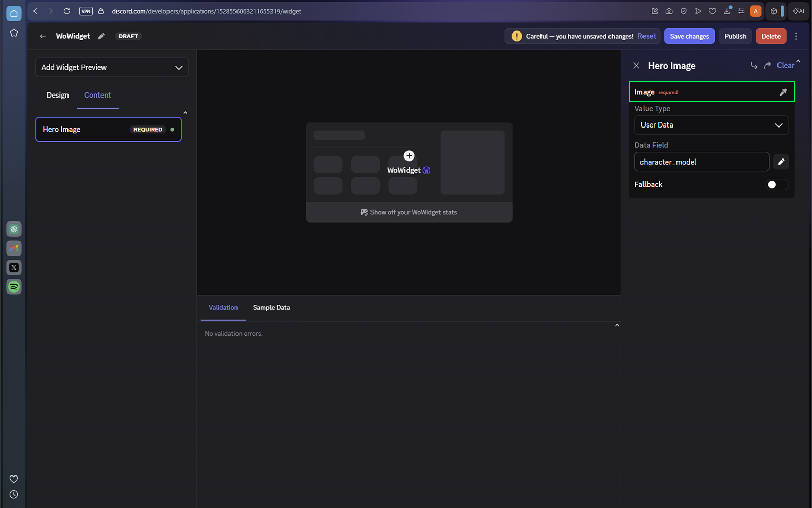Image resolution: width=812 pixels, height=508 pixels.
Task: Switch to the Design tab
Action: (58, 95)
